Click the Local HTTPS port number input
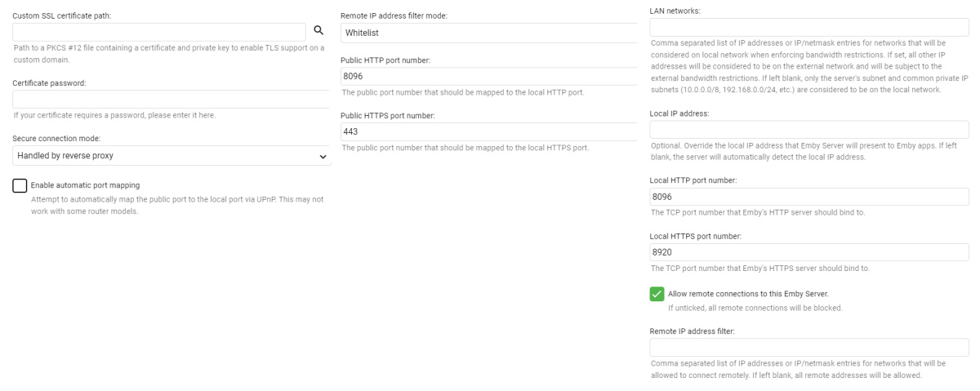The width and height of the screenshot is (980, 391). pos(808,252)
